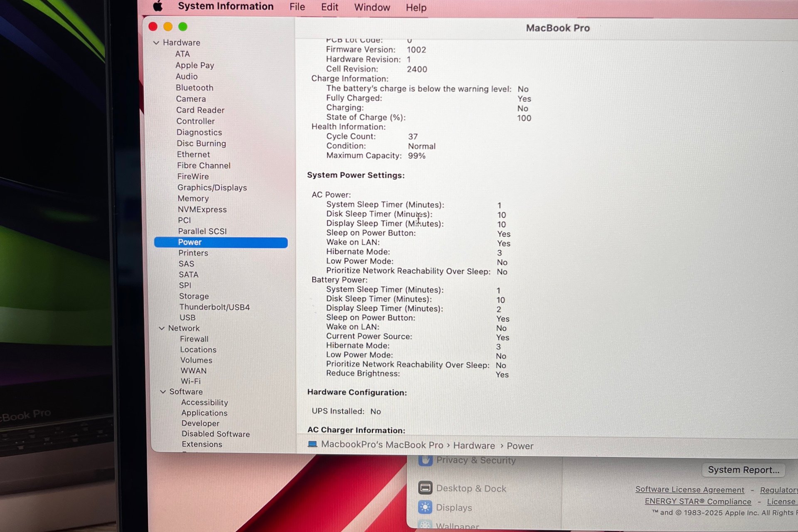The width and height of the screenshot is (798, 532).
Task: Select PCI in the sidebar
Action: [x=185, y=220]
